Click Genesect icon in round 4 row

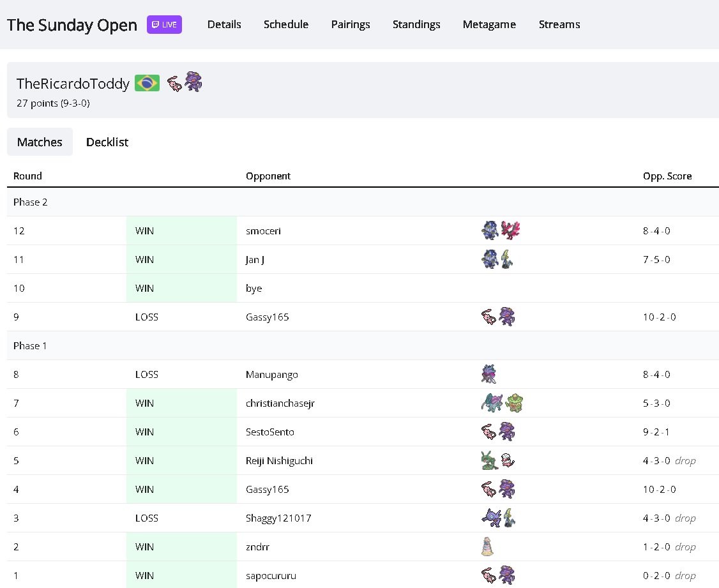coord(507,488)
